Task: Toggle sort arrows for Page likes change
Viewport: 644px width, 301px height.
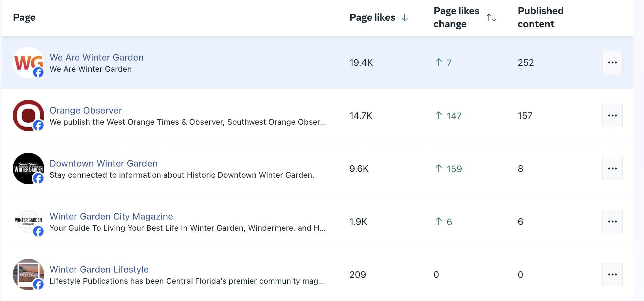Action: coord(491,17)
